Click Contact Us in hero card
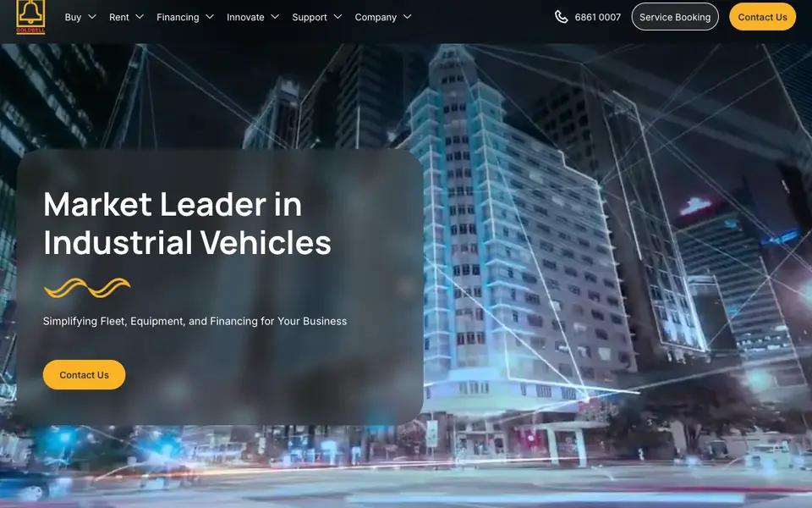Viewport: 812px width, 508px height. 84,375
